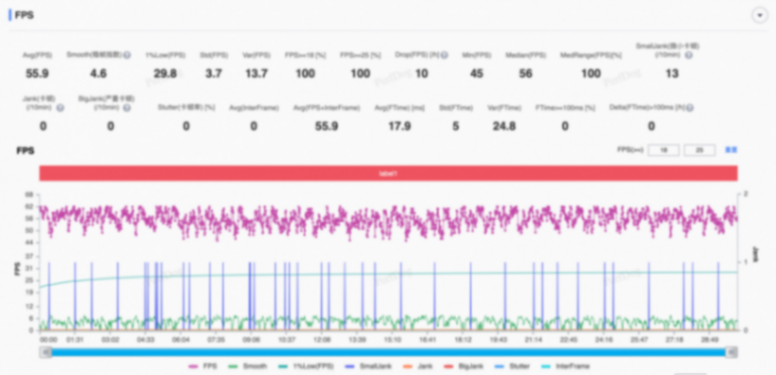Click left handle of time range slider
The height and width of the screenshot is (375, 776).
(46, 352)
